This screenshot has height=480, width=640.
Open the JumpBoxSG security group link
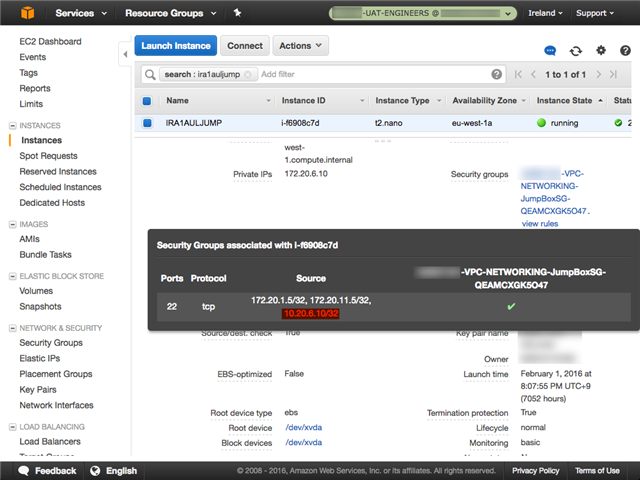pyautogui.click(x=553, y=192)
